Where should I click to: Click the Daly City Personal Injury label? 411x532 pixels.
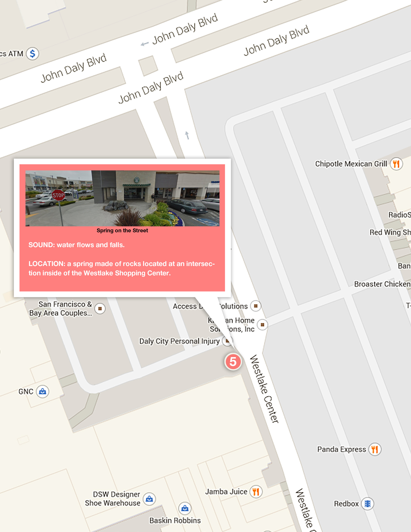tap(179, 341)
